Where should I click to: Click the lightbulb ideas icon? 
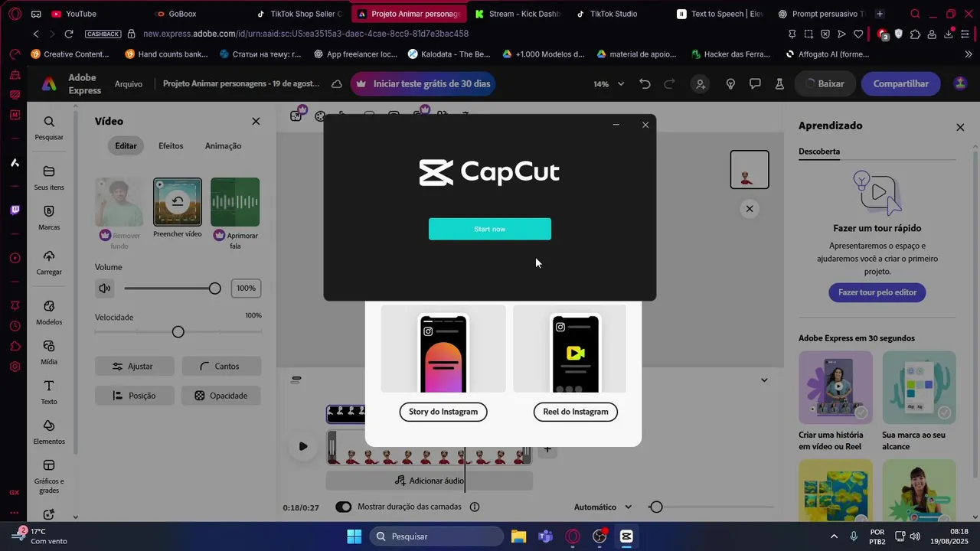tap(730, 84)
